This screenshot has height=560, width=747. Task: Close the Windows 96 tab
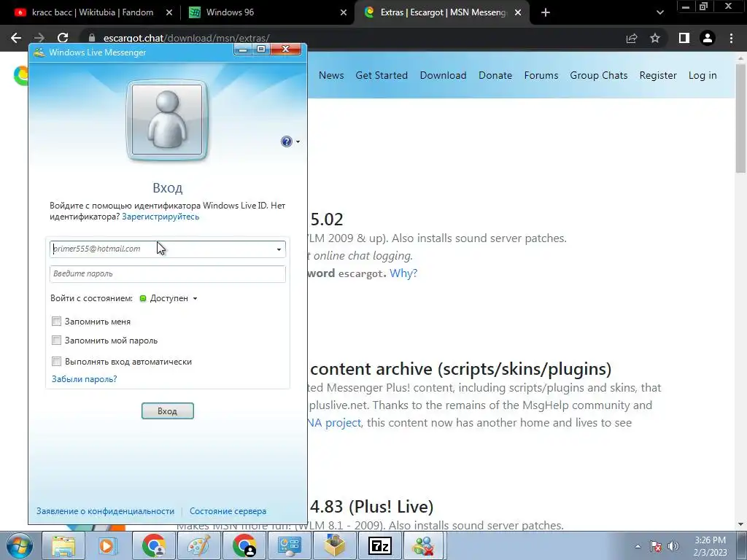pos(344,12)
